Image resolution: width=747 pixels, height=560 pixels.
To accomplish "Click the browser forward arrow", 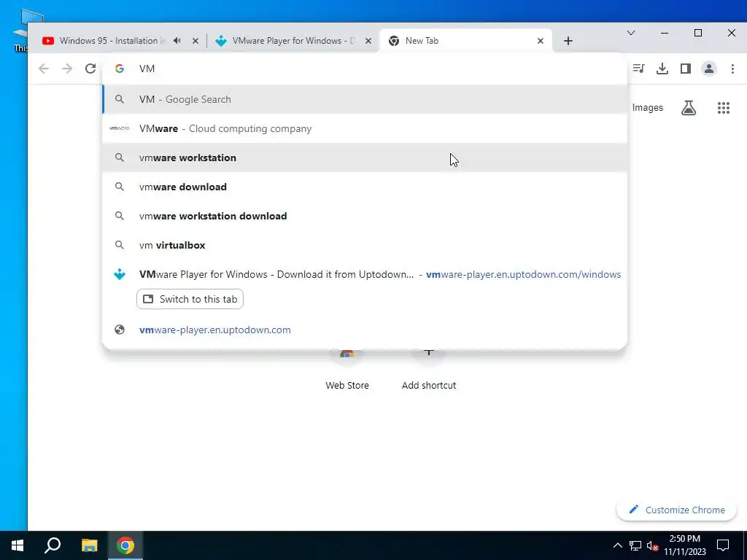I will [x=67, y=69].
